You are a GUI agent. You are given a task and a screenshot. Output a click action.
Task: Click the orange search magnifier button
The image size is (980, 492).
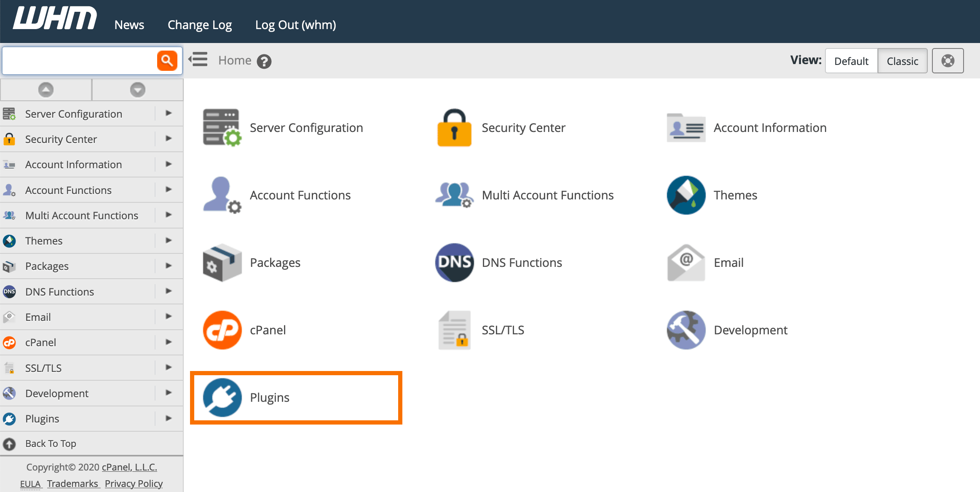coord(167,61)
